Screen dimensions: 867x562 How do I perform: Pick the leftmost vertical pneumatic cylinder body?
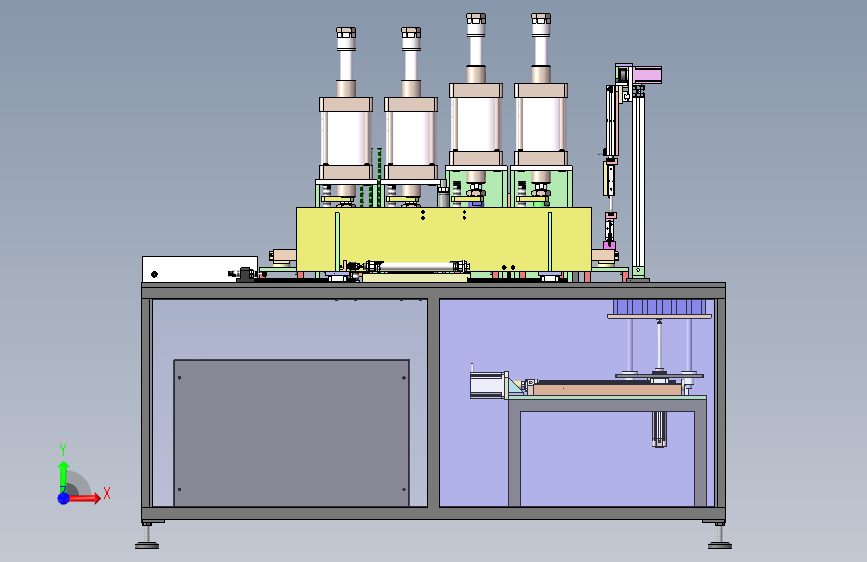(x=346, y=138)
